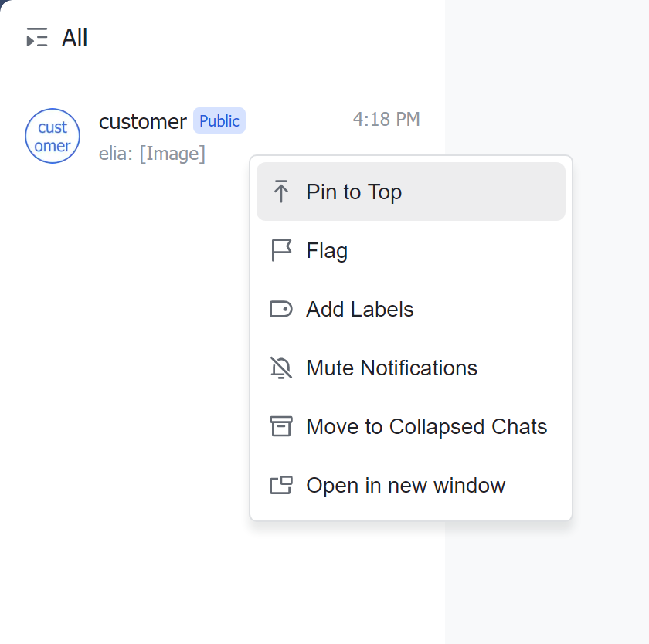
Task: Click the 4:18 PM timestamp
Action: tap(386, 119)
